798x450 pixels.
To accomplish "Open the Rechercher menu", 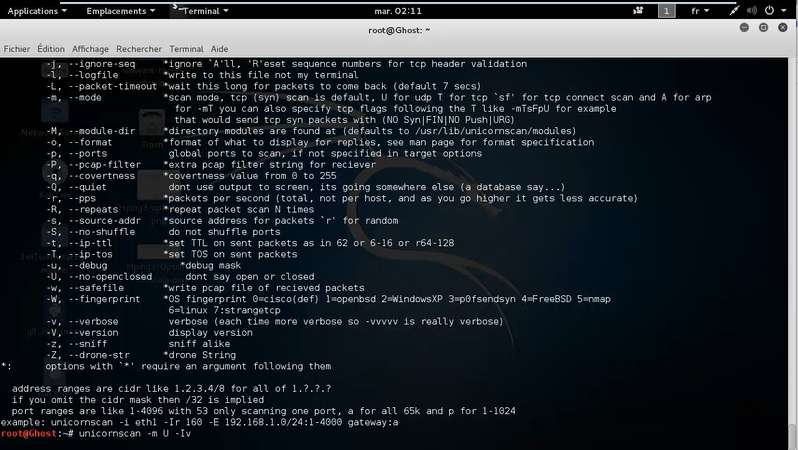I will pos(138,48).
